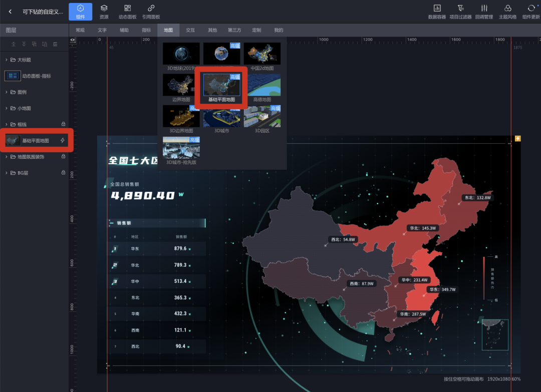Viewport: 541px width, 392px height.
Task: Switch to the 第三方 tab
Action: [234, 30]
